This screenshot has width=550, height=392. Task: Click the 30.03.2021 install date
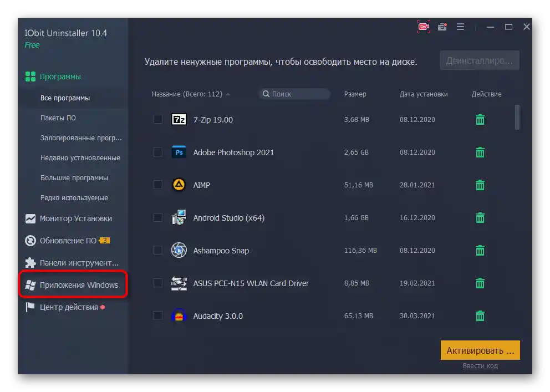(417, 316)
